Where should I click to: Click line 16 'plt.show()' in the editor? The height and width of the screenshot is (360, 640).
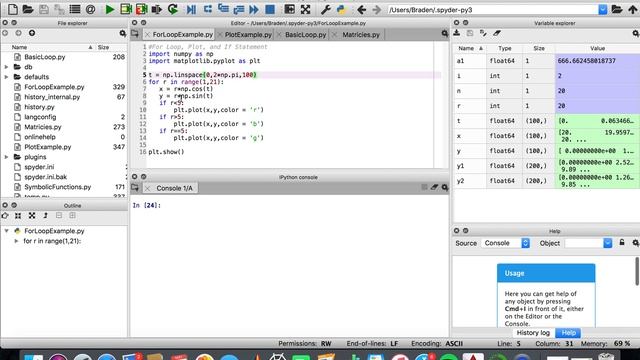(x=166, y=152)
